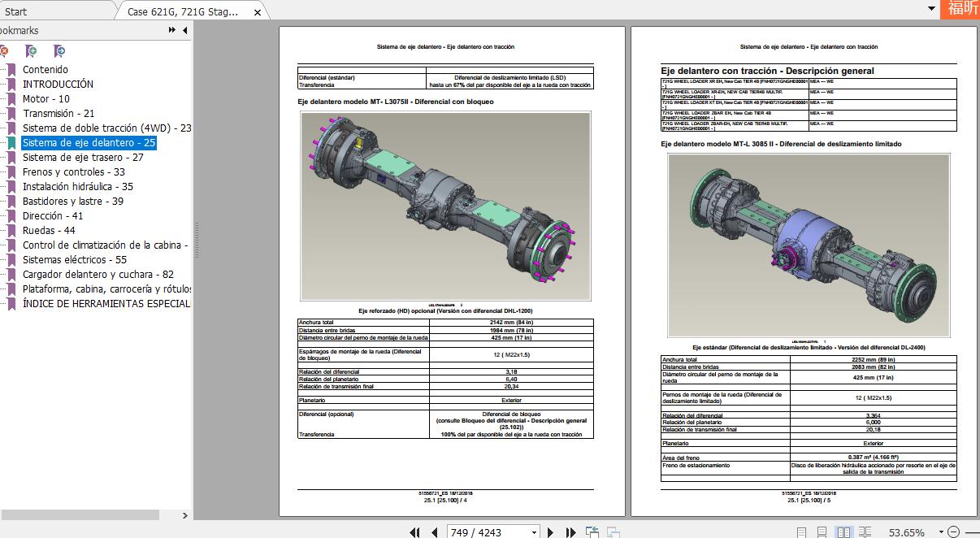This screenshot has width=980, height=538.
Task: Click the bookmark with blue arrow icon
Action: [59, 51]
